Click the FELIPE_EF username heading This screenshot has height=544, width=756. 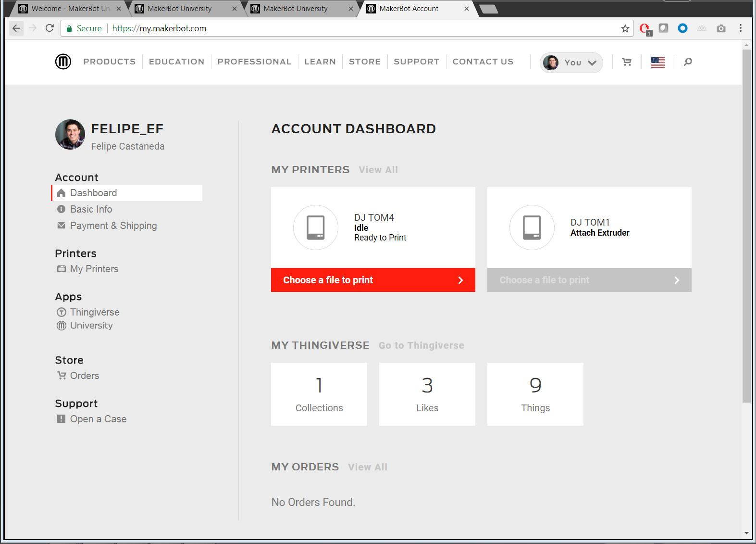pyautogui.click(x=127, y=129)
